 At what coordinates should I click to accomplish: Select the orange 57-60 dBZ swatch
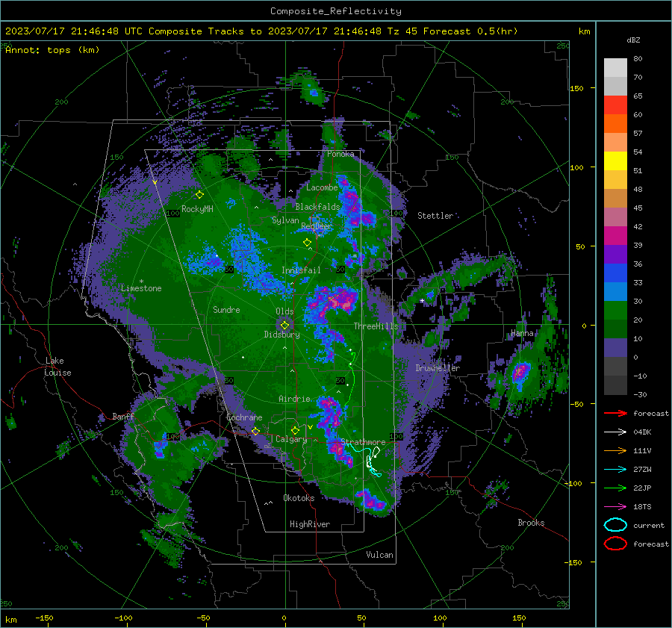point(615,124)
